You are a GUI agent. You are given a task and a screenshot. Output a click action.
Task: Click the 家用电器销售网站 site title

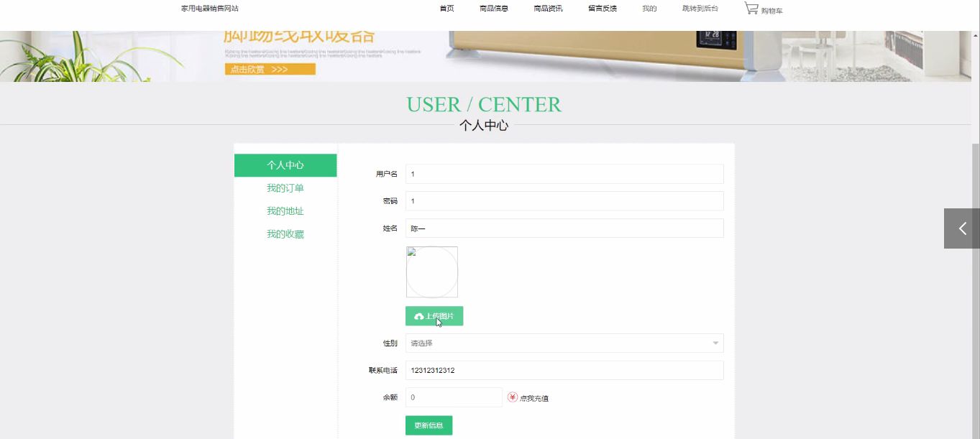point(210,9)
